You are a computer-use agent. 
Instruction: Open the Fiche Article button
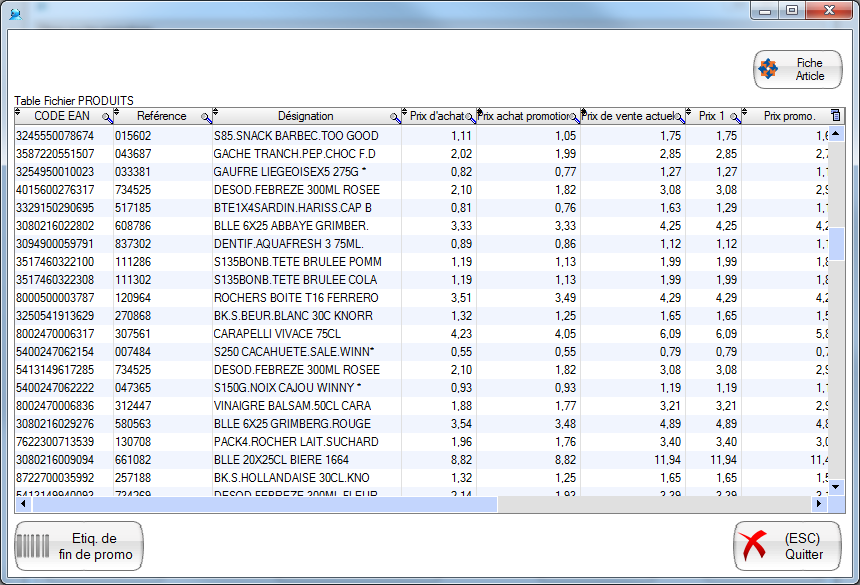click(x=797, y=69)
